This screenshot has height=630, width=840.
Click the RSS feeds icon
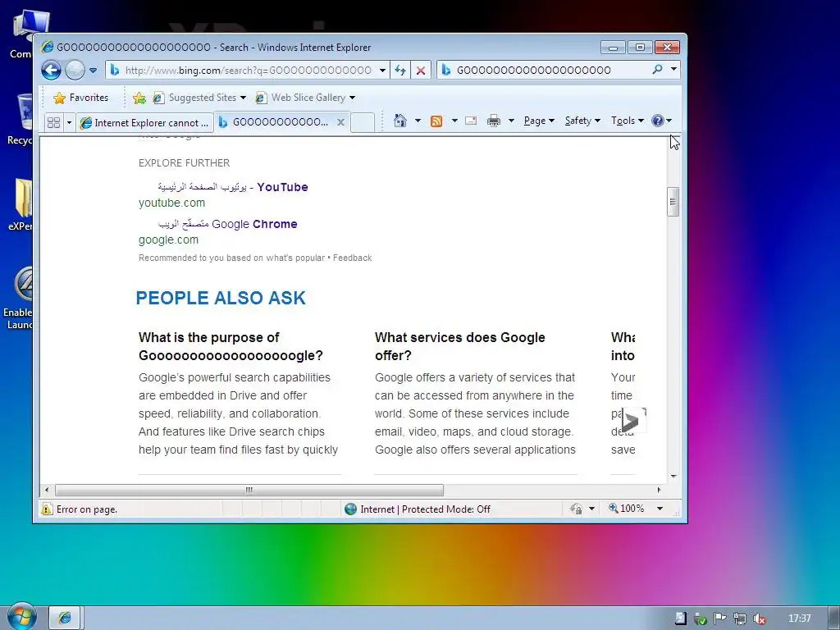pyautogui.click(x=436, y=121)
